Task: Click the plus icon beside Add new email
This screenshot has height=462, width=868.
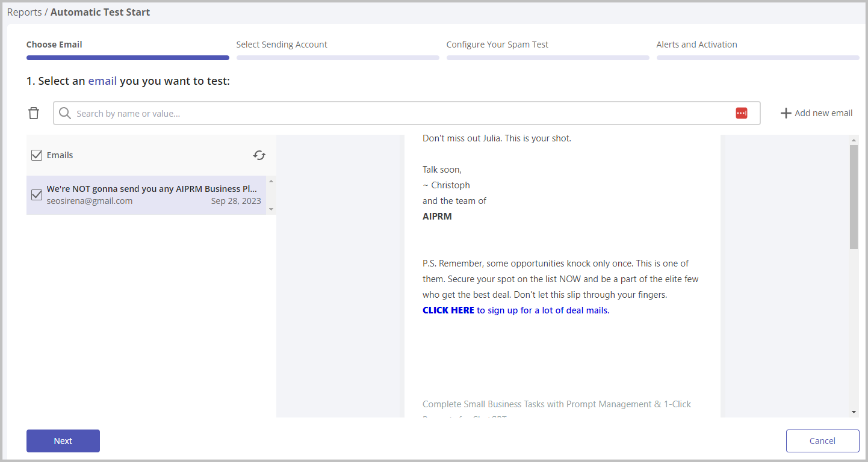Action: (786, 113)
